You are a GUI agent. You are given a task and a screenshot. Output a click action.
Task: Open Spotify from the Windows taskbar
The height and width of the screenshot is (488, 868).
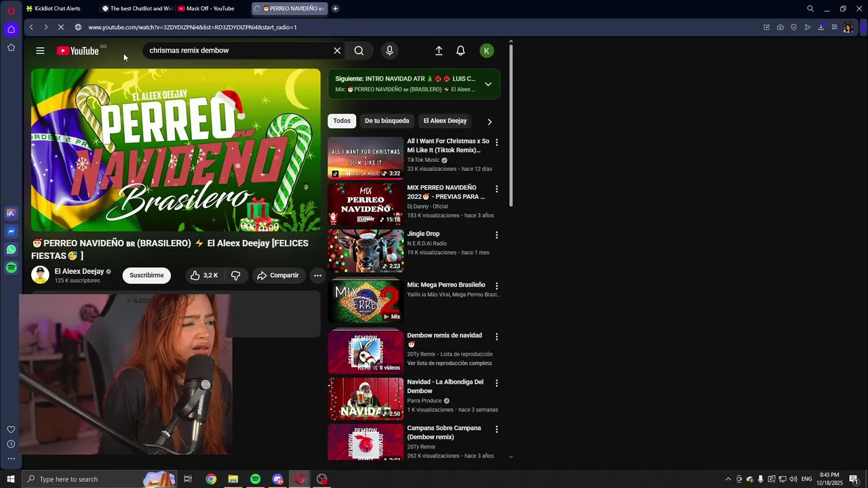255,479
